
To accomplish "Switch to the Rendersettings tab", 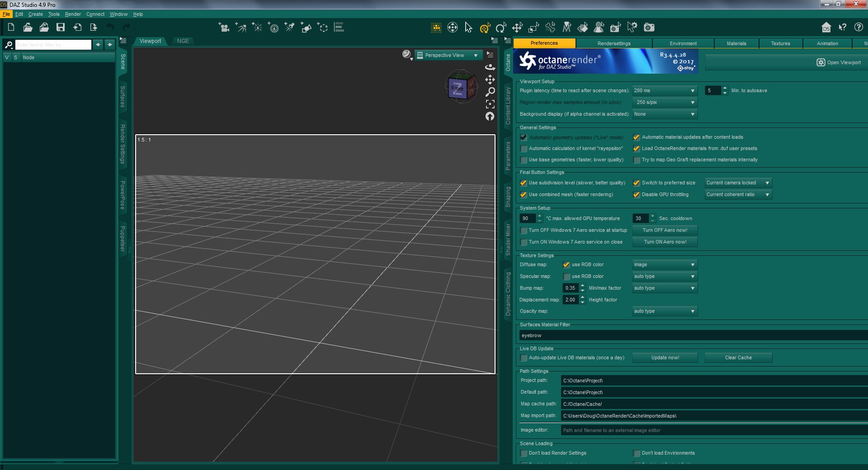I will pos(613,43).
